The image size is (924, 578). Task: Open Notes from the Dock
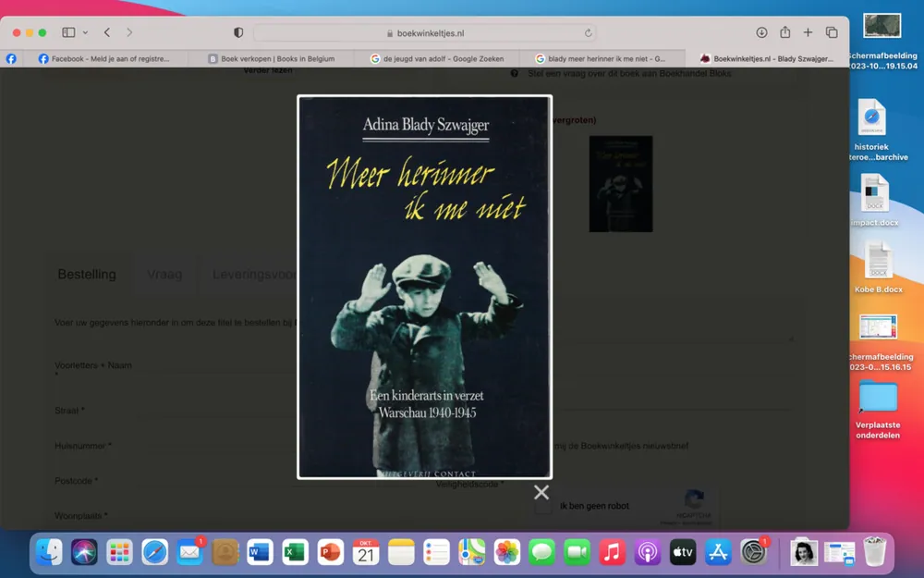coord(401,553)
